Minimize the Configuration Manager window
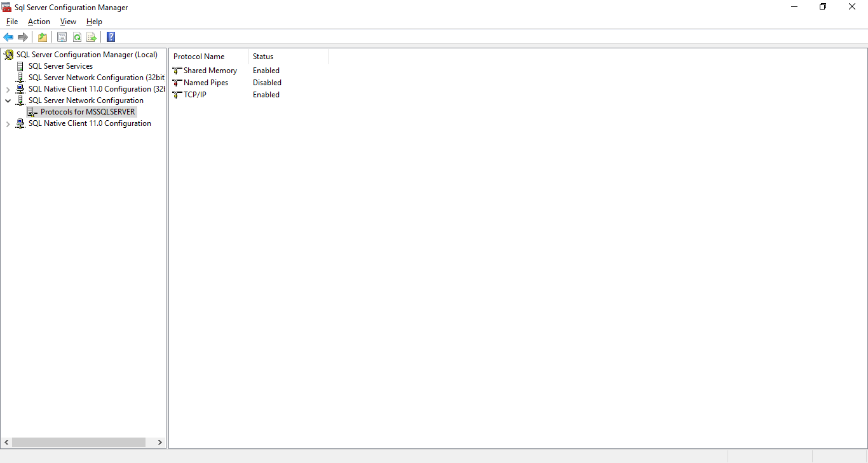This screenshot has height=463, width=868. pyautogui.click(x=795, y=7)
